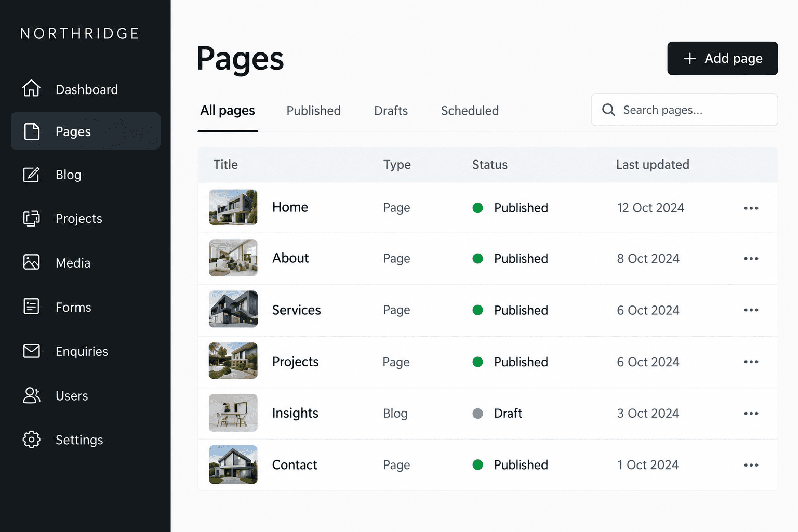
Task: Click the Blog type cell for Insights
Action: click(x=395, y=414)
